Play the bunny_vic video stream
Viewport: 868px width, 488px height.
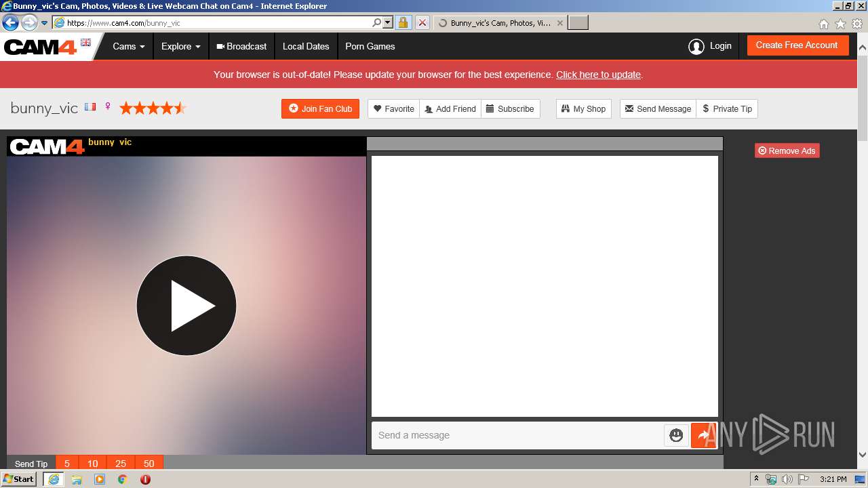point(186,306)
